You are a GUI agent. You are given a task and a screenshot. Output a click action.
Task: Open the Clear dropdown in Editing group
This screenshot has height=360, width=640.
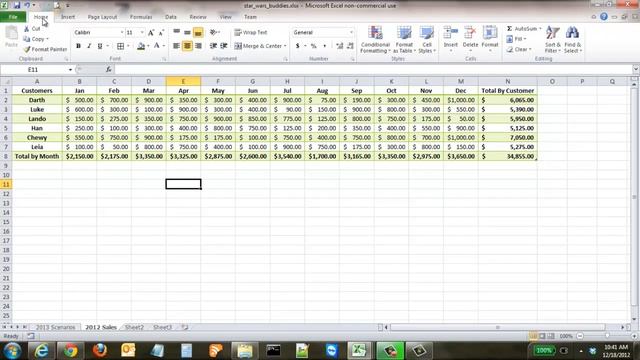pos(519,49)
